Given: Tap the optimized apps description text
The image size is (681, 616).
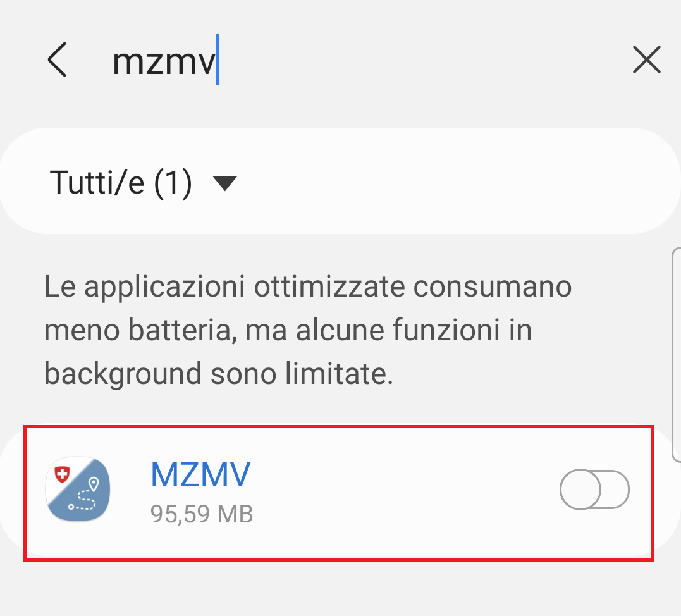Looking at the screenshot, I should tap(307, 330).
